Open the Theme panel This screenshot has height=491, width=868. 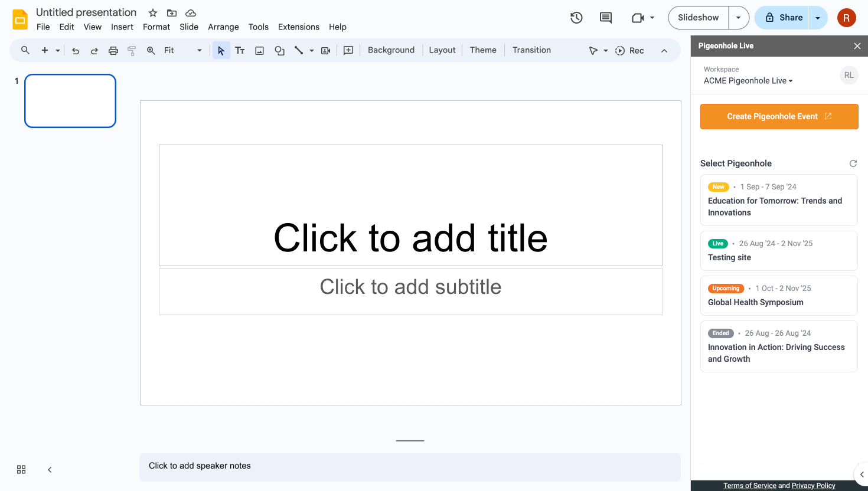tap(483, 50)
